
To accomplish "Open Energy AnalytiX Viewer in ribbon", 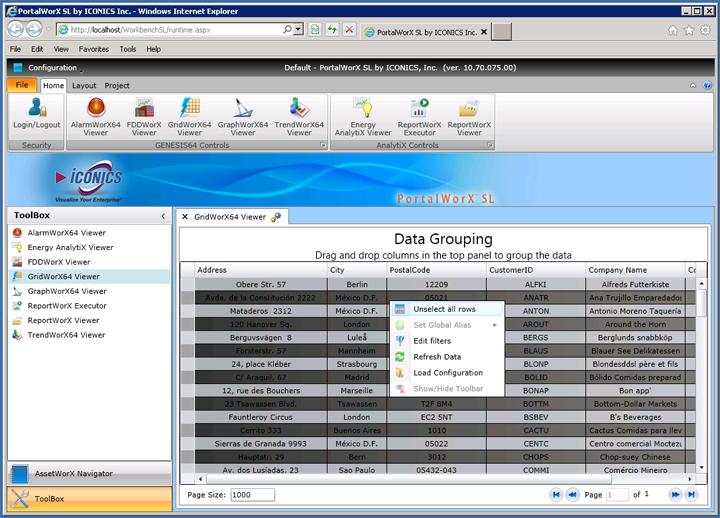I will (x=363, y=117).
